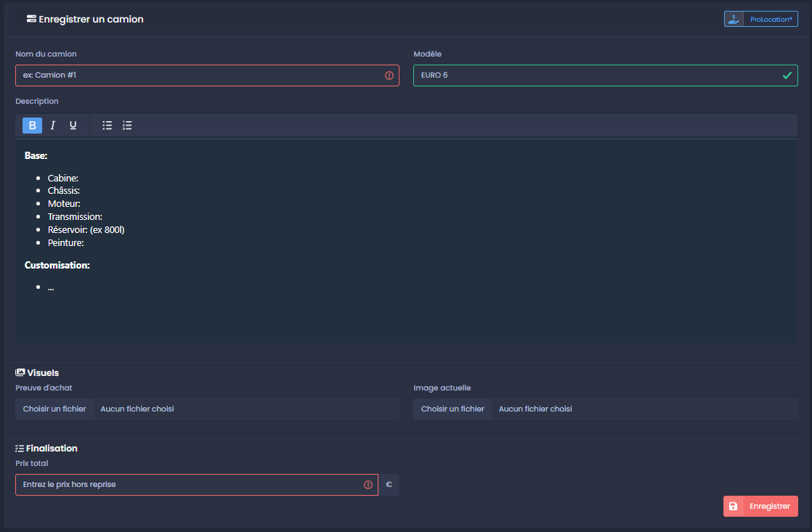Open the ProLocation button
Screen dimensions: 812x532
tap(760, 19)
